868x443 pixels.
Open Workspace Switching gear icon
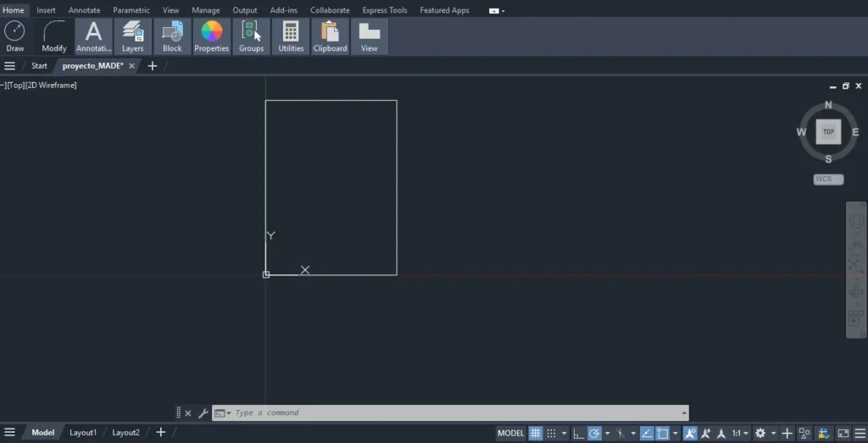pyautogui.click(x=760, y=433)
